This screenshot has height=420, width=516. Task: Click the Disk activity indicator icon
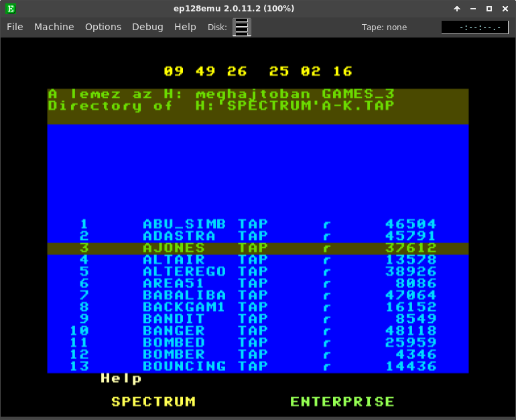242,27
